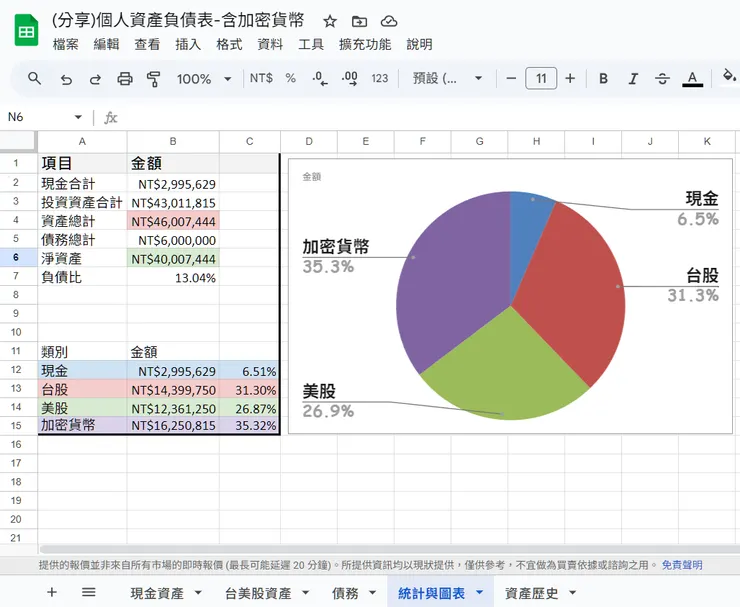Select column B header
740x607 pixels.
(173, 142)
